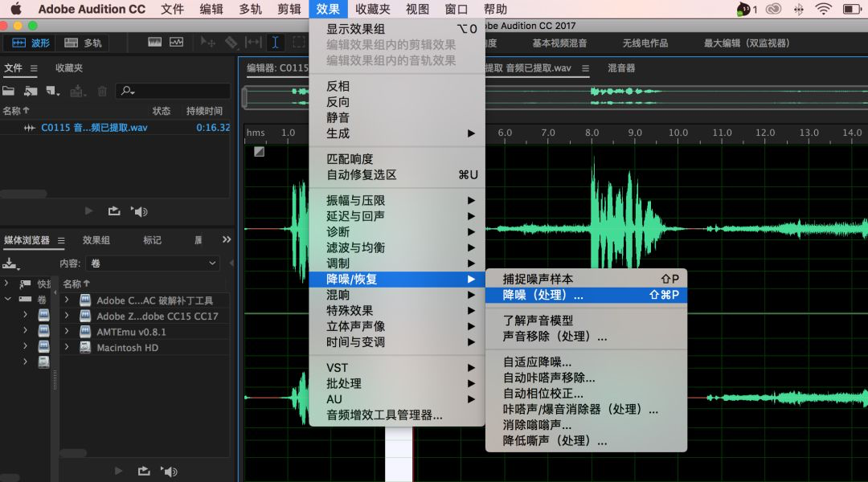Open the 振幅与压限 submenu
Viewport: 868px width, 482px height.
[x=397, y=200]
